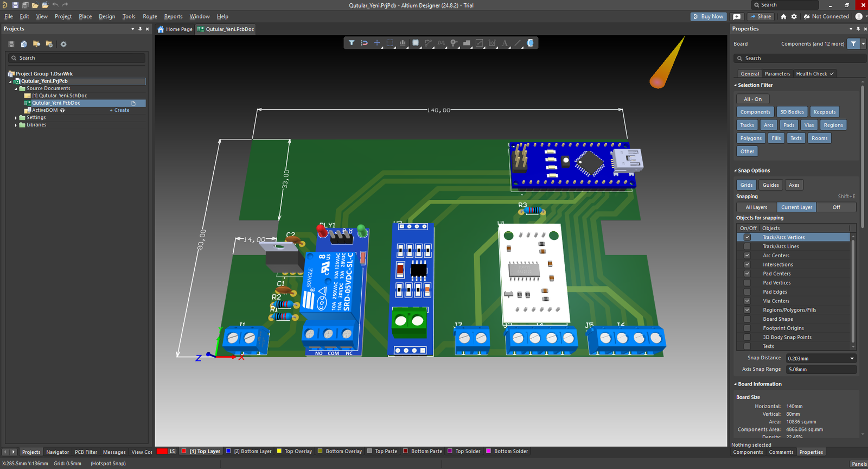
Task: Select the place string text tool
Action: [x=505, y=43]
